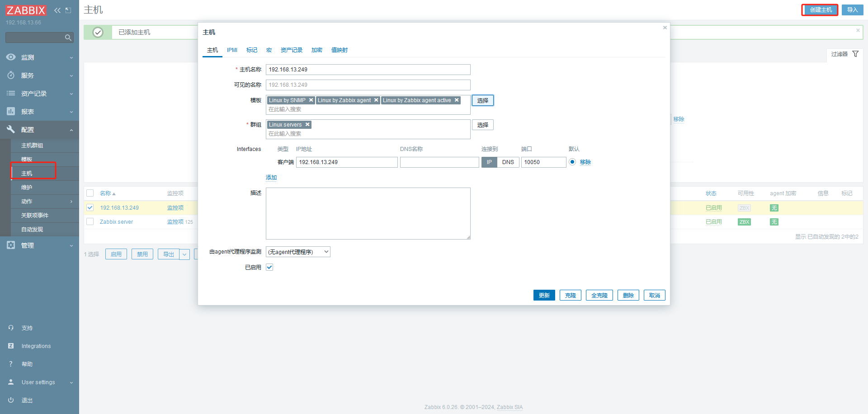This screenshot has height=414, width=868.
Task: Click the port number input field
Action: click(x=543, y=162)
